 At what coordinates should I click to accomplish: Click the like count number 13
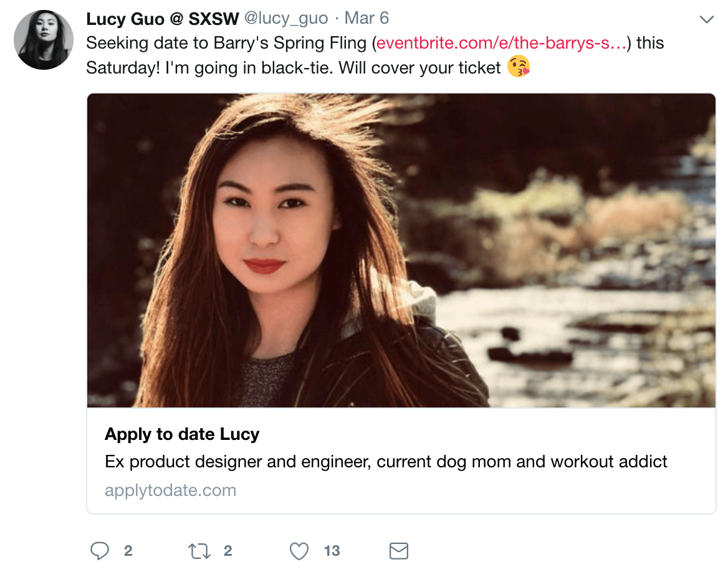click(332, 551)
